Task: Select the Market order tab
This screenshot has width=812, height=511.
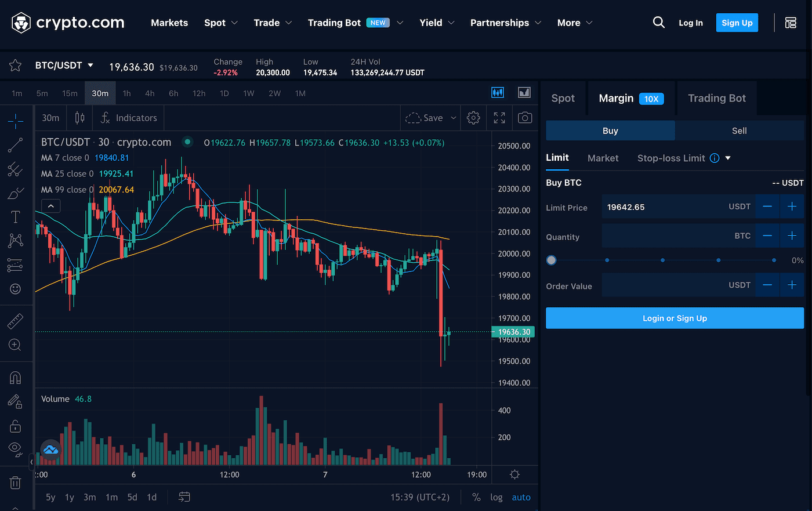Action: pyautogui.click(x=603, y=158)
